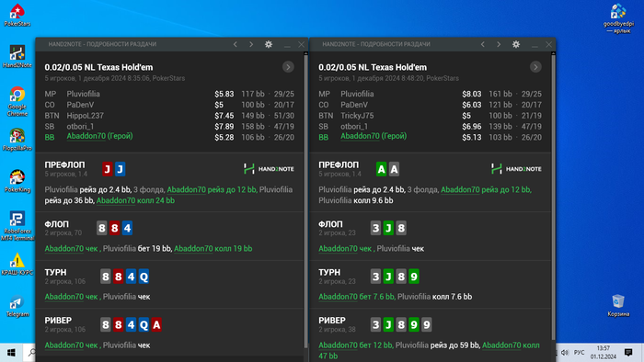This screenshot has width=644, height=362.
Task: Open PokerStars desktop shortcut
Action: (17, 15)
